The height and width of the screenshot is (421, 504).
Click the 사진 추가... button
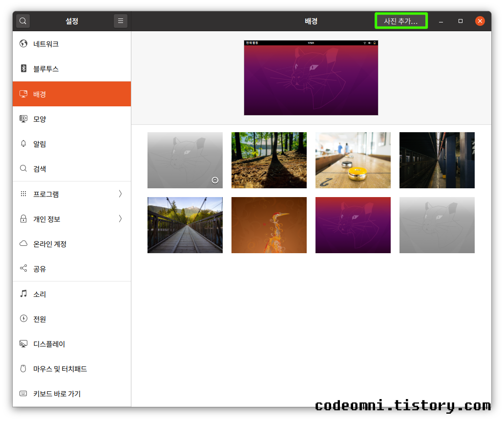pyautogui.click(x=401, y=21)
